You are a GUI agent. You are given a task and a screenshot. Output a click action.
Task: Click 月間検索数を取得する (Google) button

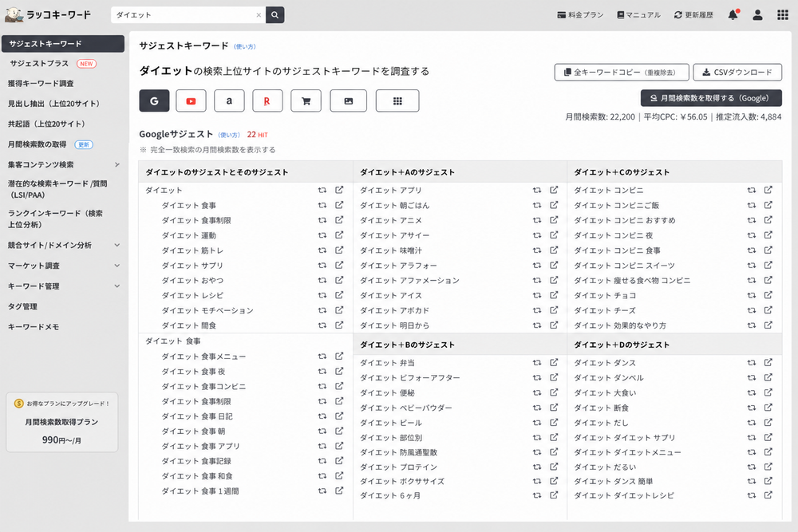711,98
